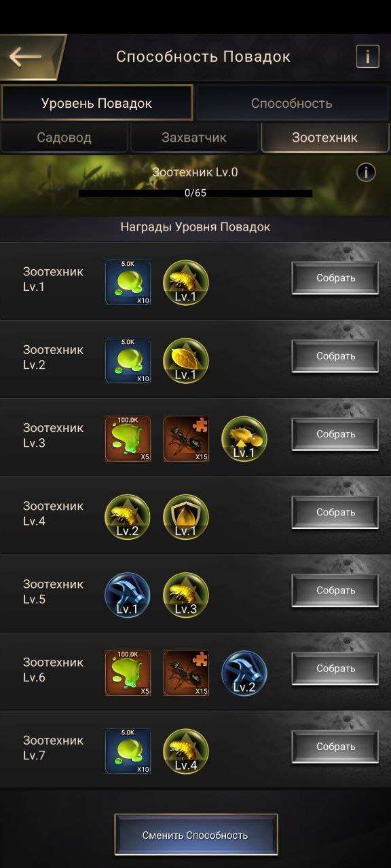Tap the golden larva Lv.4 icon in Lv.7
The height and width of the screenshot is (868, 391).
186,751
